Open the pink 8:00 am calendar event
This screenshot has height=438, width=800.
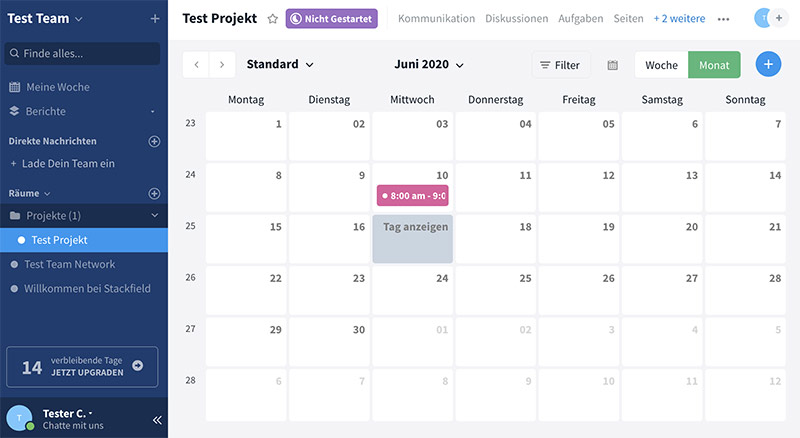(411, 195)
